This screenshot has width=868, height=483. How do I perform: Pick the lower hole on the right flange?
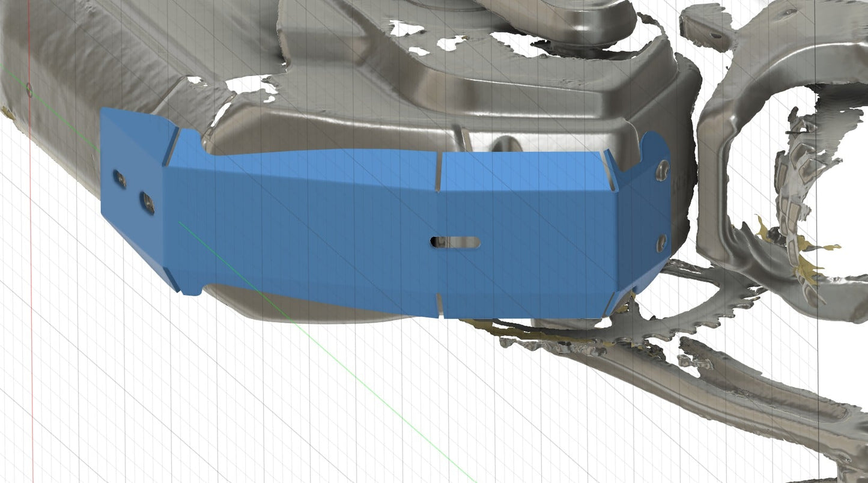point(661,242)
